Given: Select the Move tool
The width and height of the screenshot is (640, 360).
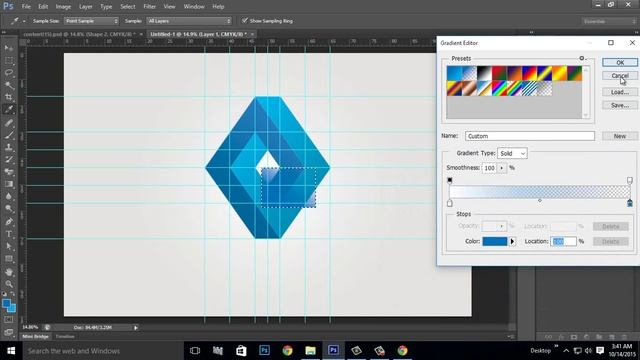Looking at the screenshot, I should pyautogui.click(x=9, y=48).
